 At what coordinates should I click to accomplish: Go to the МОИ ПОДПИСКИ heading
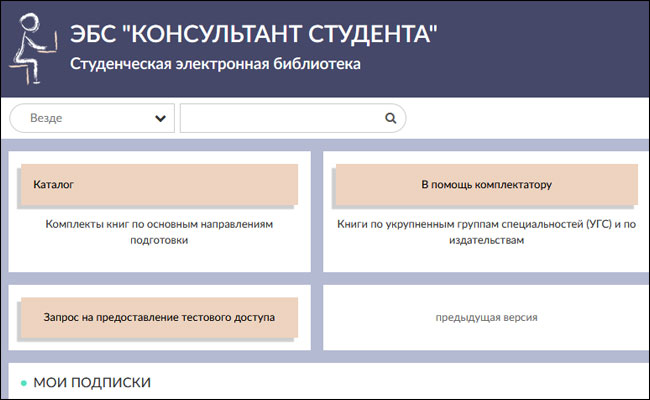pos(92,383)
